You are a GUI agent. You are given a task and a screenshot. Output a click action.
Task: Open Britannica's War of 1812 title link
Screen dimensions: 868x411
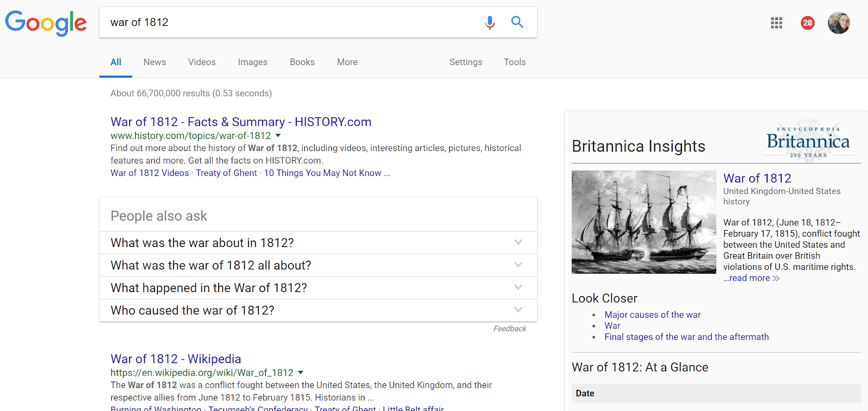(x=757, y=178)
